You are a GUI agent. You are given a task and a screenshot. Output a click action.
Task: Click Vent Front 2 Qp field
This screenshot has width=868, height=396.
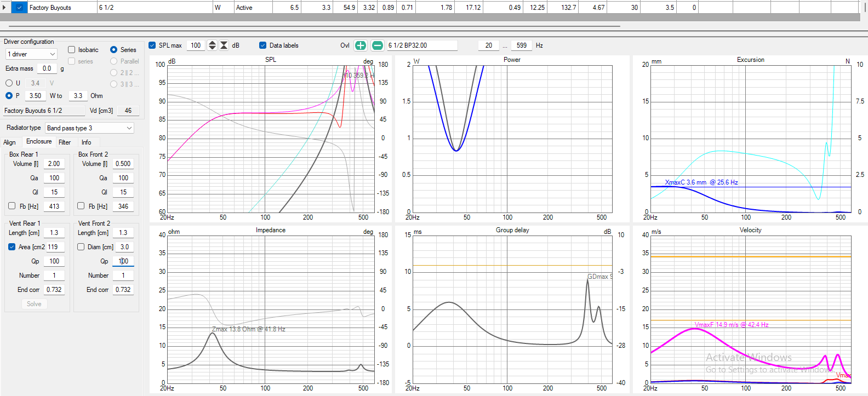point(123,261)
